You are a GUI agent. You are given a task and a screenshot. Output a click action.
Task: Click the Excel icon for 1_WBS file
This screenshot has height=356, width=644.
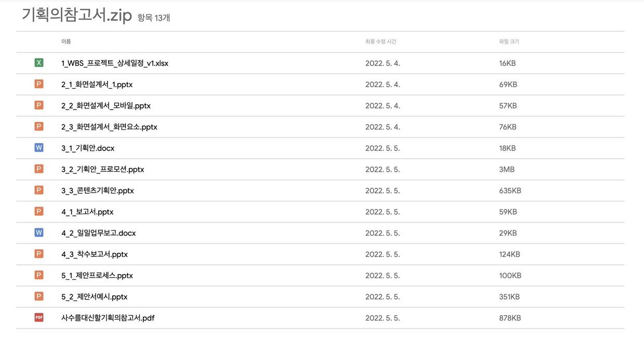tap(39, 63)
